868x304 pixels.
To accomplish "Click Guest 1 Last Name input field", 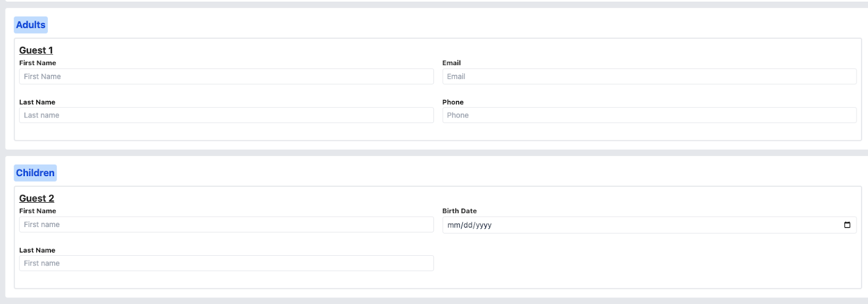I will [x=226, y=115].
